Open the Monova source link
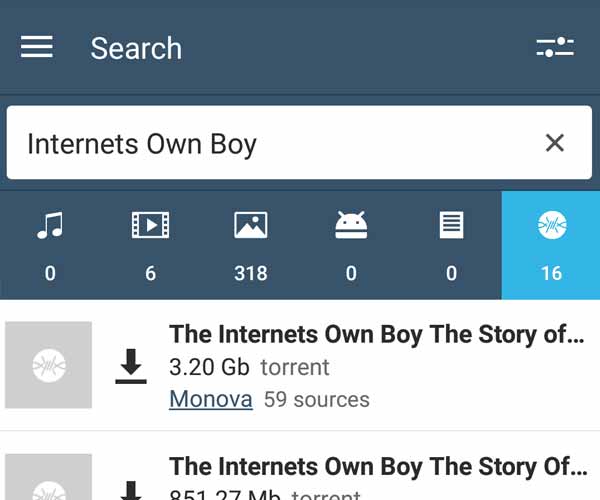600x500 pixels. [211, 399]
